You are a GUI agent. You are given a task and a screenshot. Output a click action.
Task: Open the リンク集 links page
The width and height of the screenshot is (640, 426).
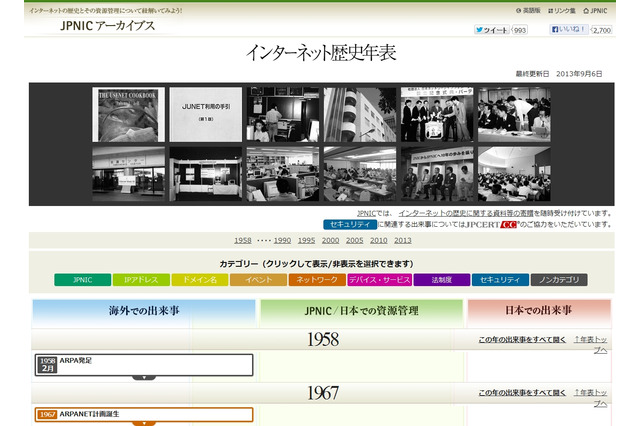[562, 11]
